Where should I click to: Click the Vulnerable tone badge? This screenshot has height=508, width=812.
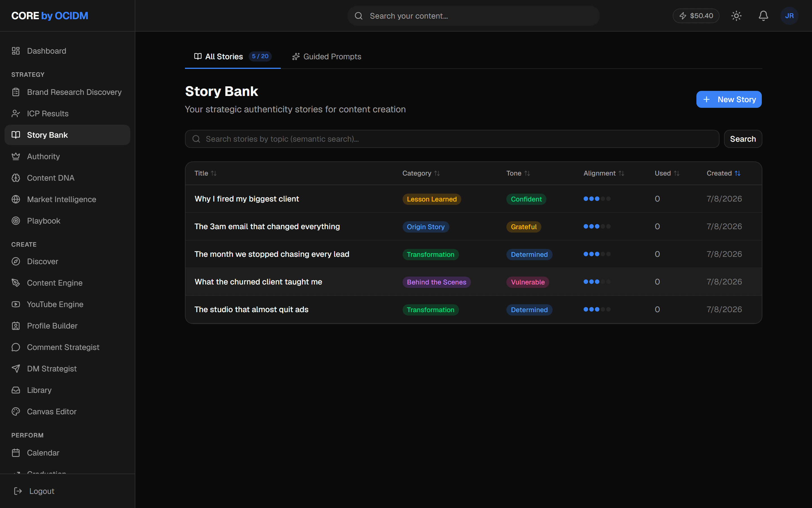coord(528,282)
